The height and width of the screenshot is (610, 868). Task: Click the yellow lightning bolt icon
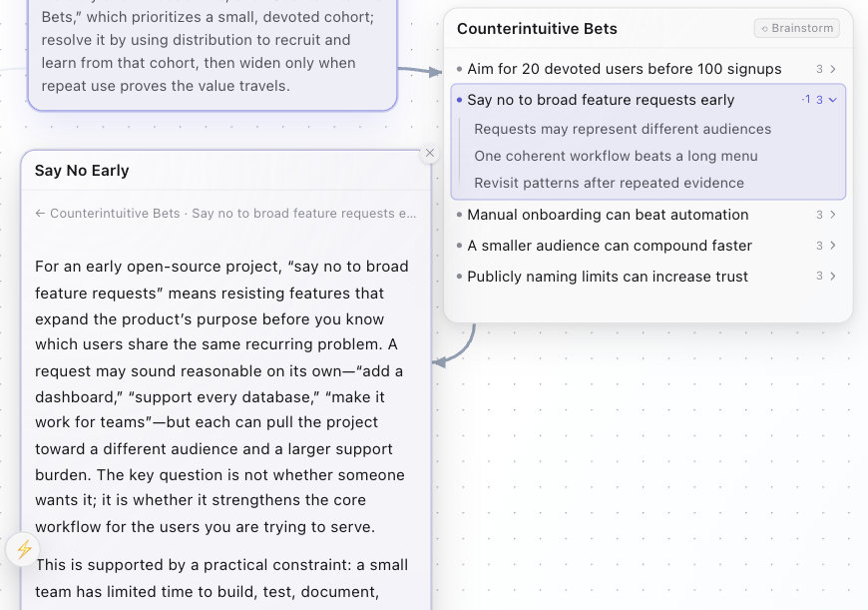[24, 549]
